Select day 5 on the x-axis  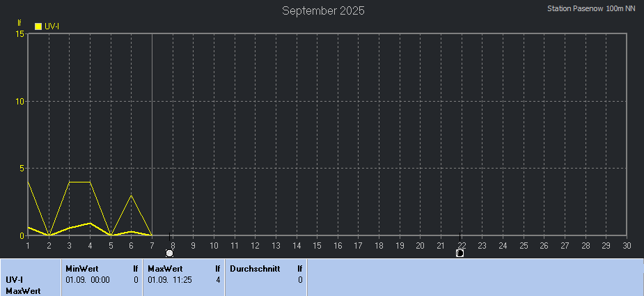coord(111,245)
